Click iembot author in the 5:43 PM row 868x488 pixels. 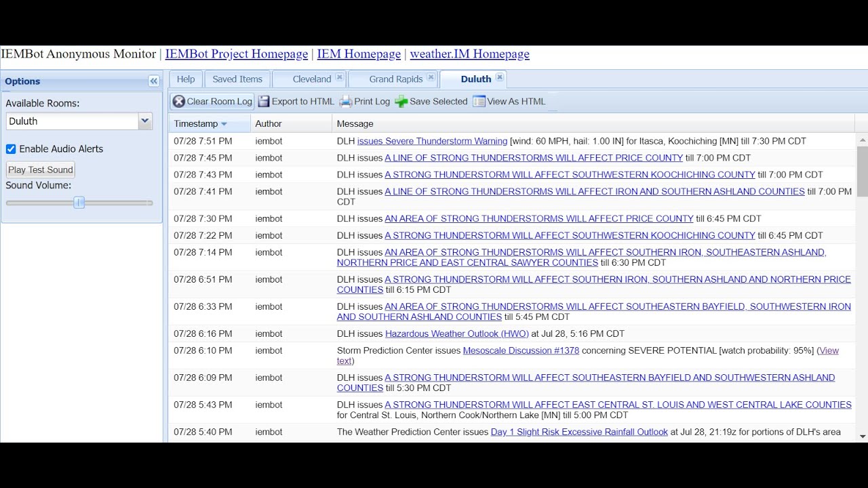tap(269, 405)
